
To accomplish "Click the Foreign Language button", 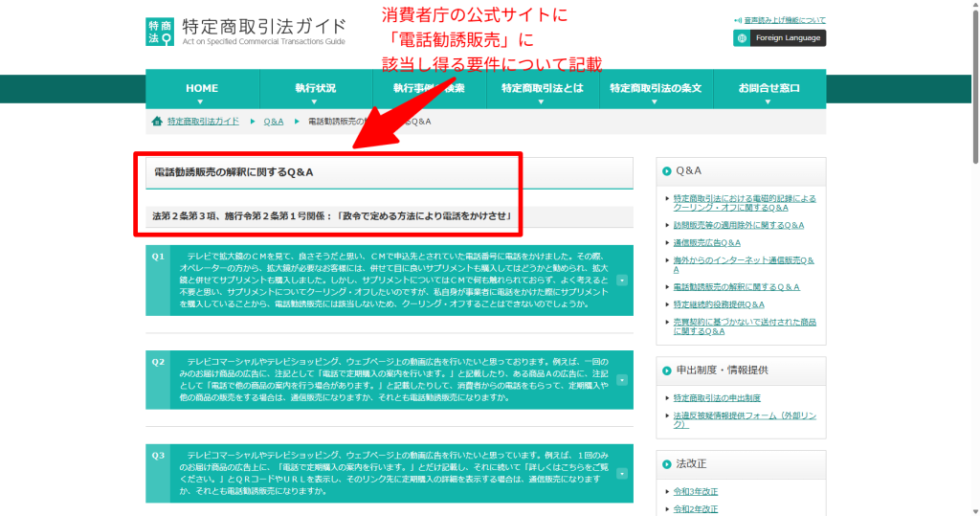I will [x=779, y=38].
